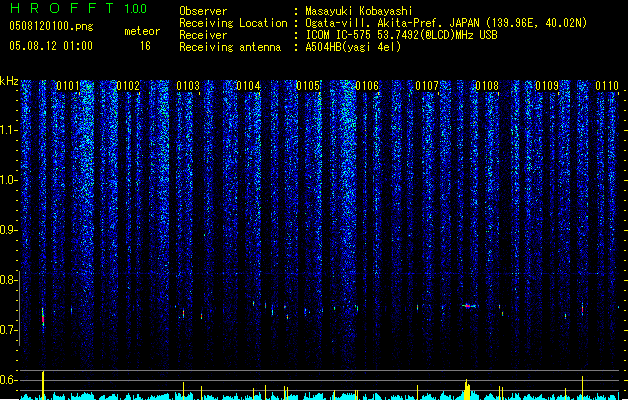Click the meteor label
This screenshot has height=400, width=629.
142,31
